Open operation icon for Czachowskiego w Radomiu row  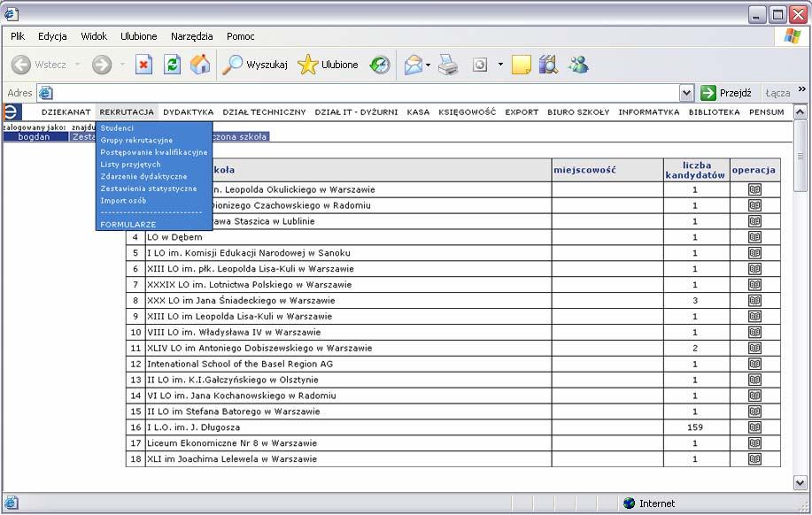click(754, 205)
